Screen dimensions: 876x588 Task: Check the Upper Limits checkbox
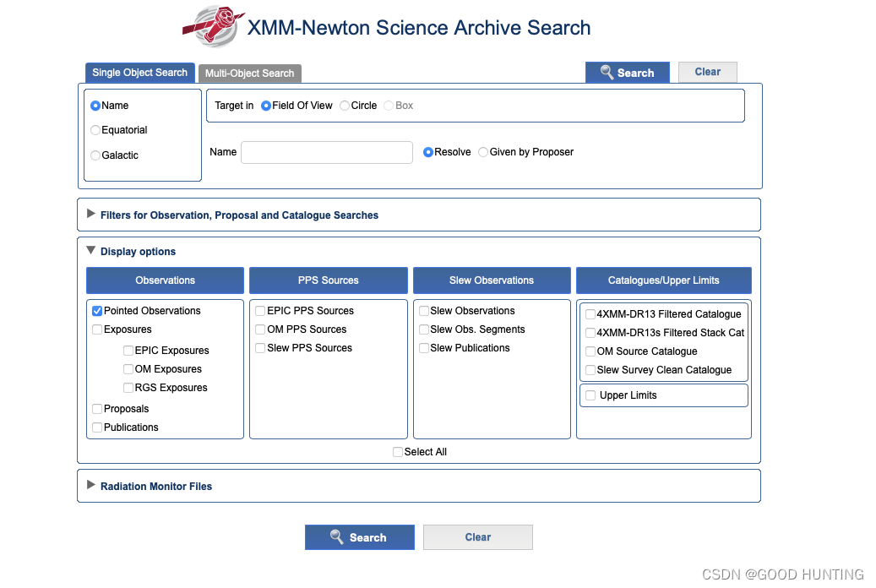click(590, 395)
